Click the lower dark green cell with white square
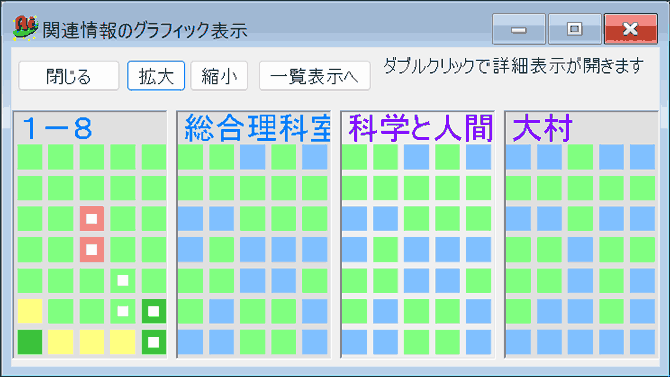670x377 pixels. (x=154, y=342)
